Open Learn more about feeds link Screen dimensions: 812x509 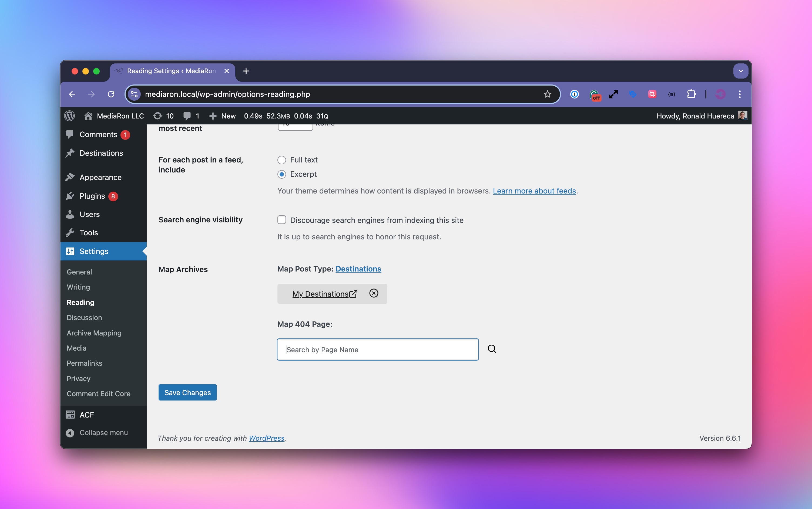tap(534, 191)
